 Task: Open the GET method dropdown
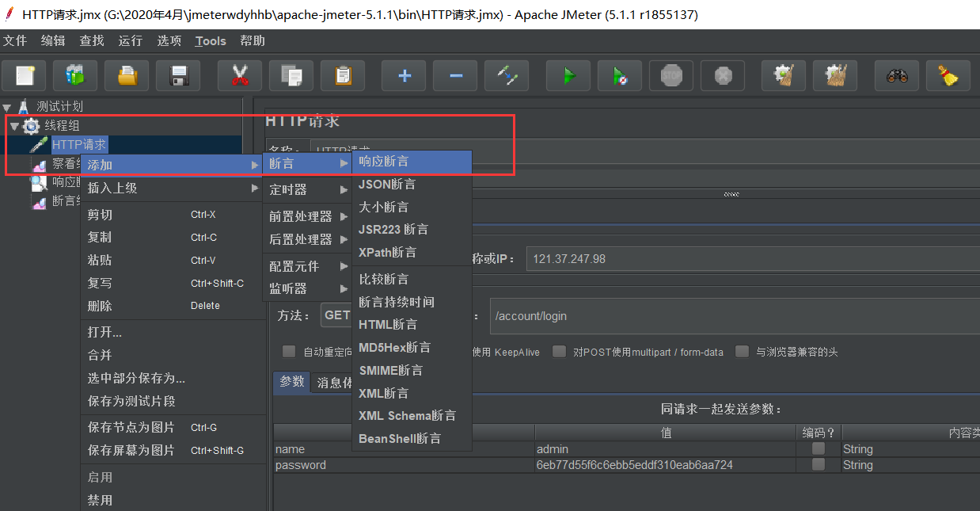[337, 315]
